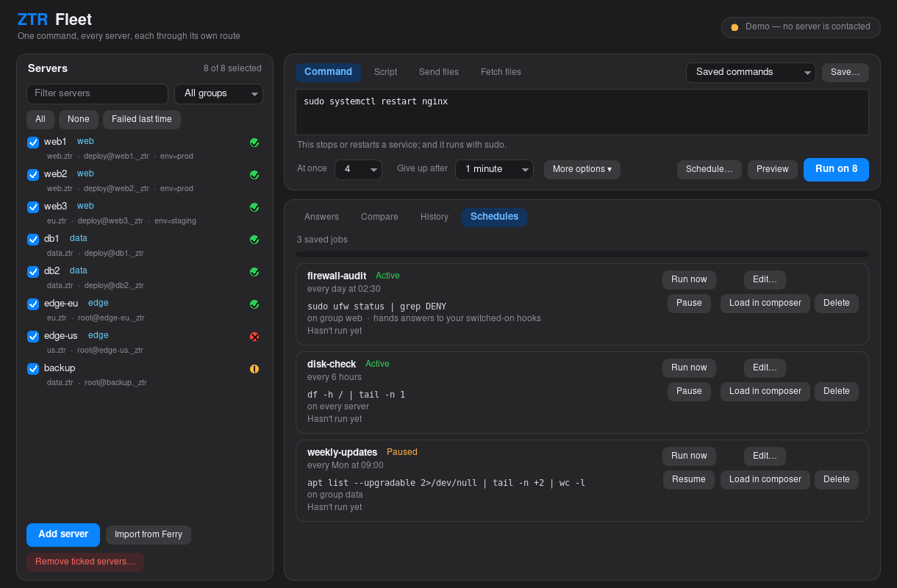Resume the weekly-updates job
Viewport: 897px width, 588px height.
click(x=689, y=480)
